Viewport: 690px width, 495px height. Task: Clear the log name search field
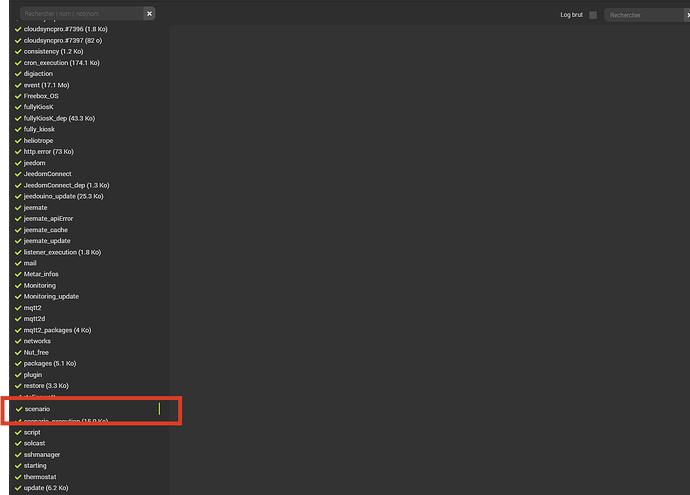tap(149, 14)
